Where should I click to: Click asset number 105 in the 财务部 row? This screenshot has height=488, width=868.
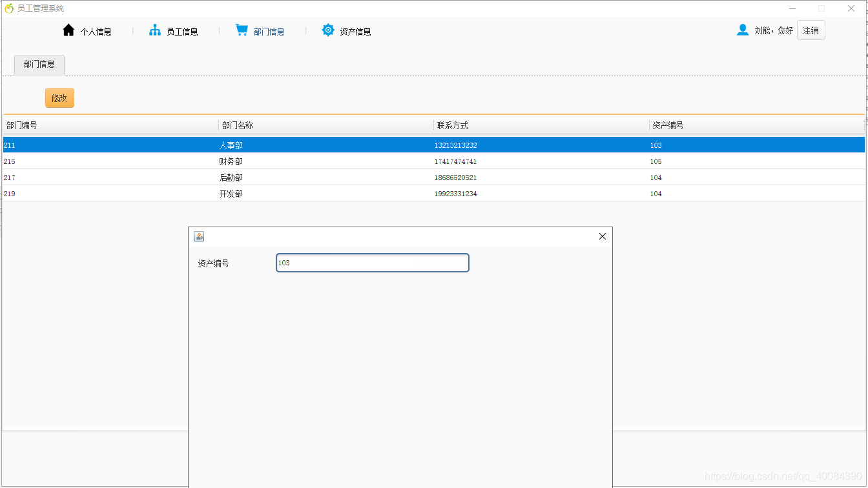click(x=656, y=161)
